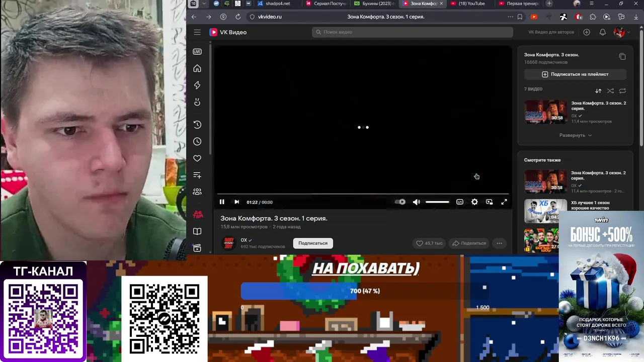Subscribe with the Подписаться button

[x=313, y=243]
